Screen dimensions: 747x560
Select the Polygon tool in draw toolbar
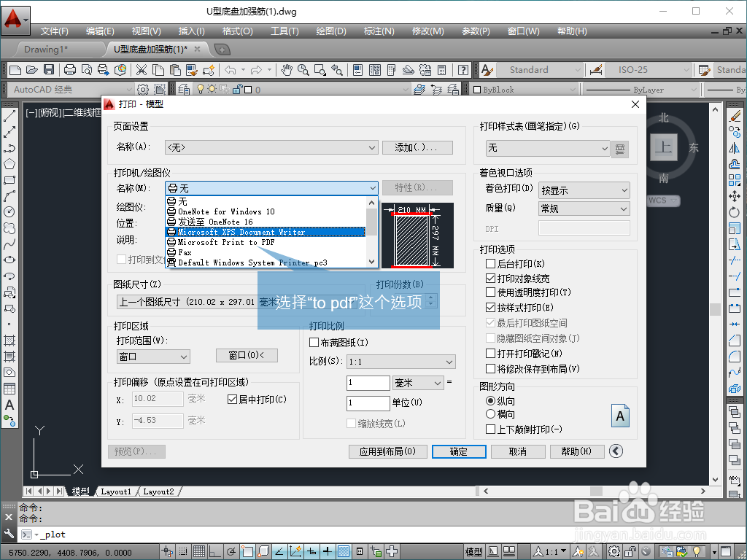point(9,164)
